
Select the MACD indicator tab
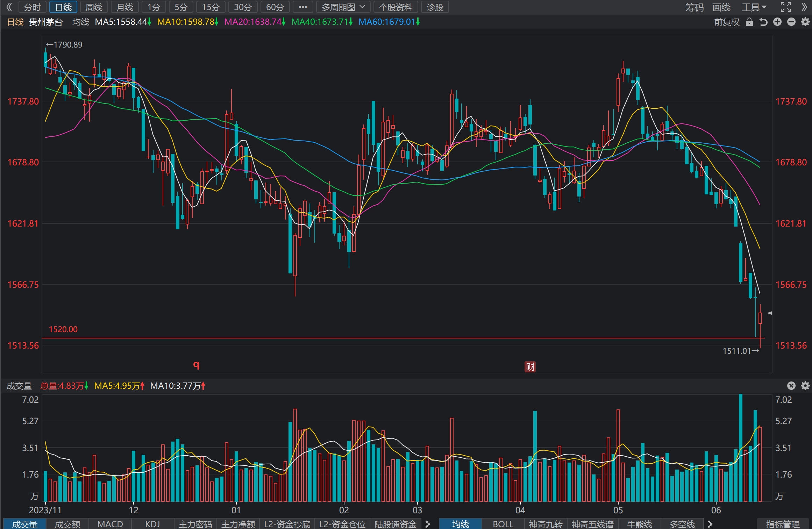(x=110, y=524)
